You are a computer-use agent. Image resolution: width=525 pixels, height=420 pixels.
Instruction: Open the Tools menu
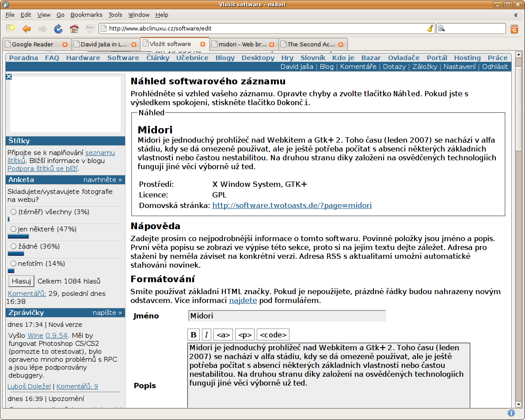coord(115,15)
